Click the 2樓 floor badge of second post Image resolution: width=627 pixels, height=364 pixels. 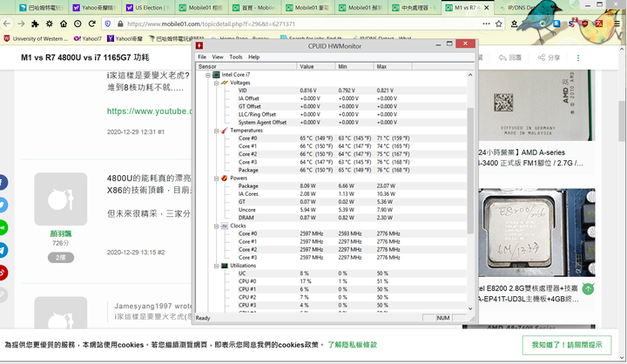(61, 258)
